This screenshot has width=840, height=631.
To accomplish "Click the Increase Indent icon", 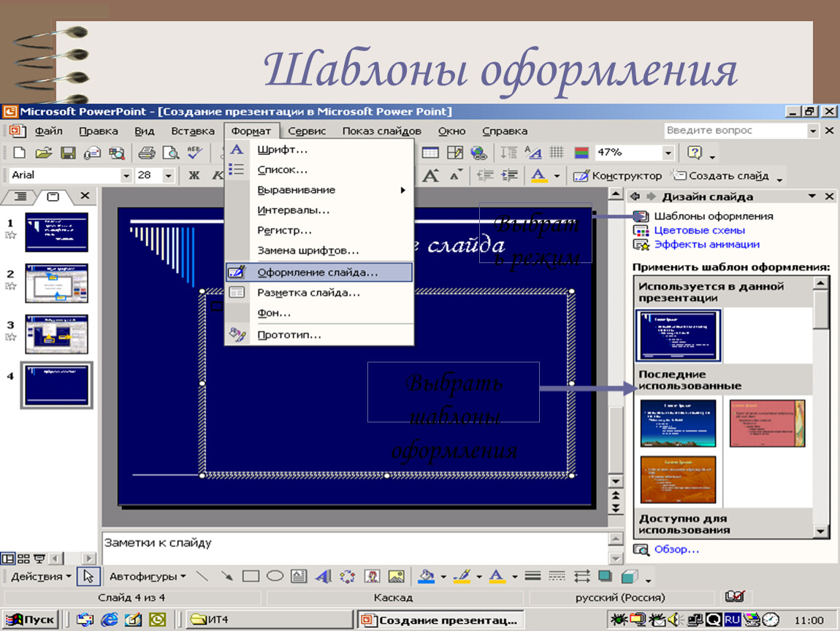I will click(509, 175).
